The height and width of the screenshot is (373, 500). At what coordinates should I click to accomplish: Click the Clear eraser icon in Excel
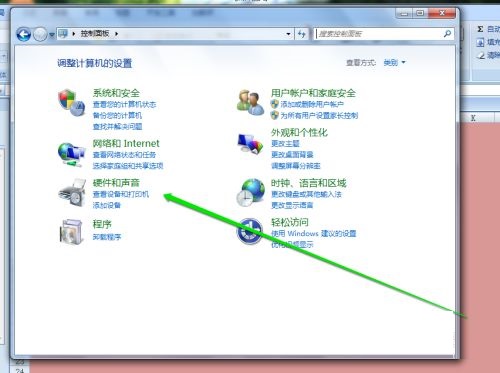(x=480, y=55)
